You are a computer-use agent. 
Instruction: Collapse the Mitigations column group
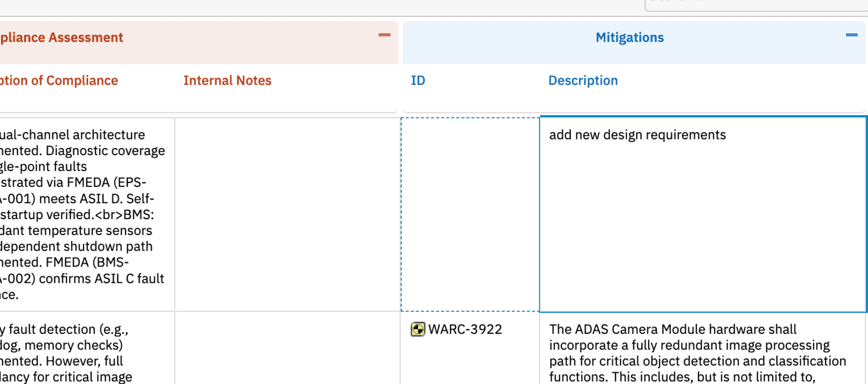click(851, 36)
